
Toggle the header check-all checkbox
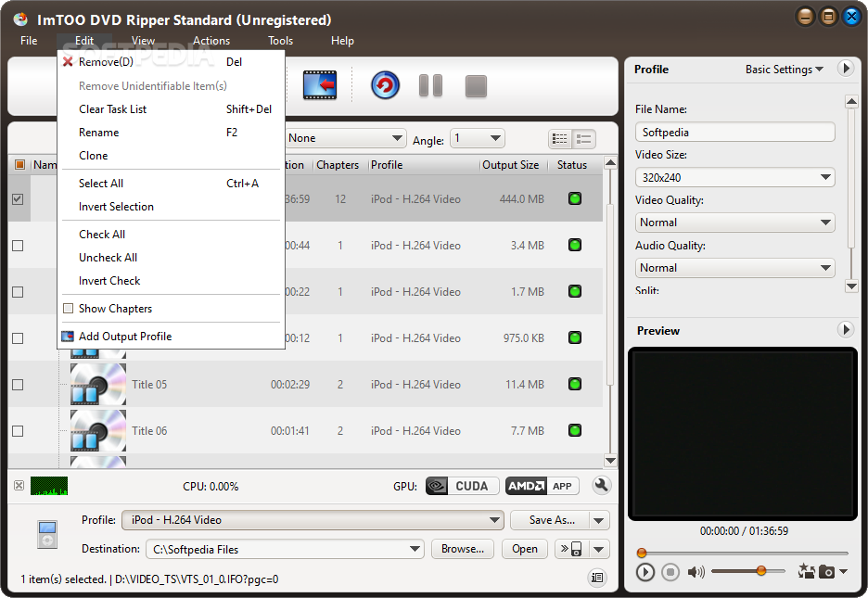[19, 164]
